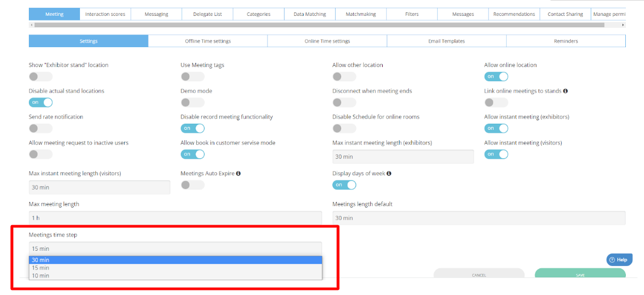This screenshot has width=644, height=295.
Task: Click info icon next to Meetings Auto Expire
Action: coord(238,174)
